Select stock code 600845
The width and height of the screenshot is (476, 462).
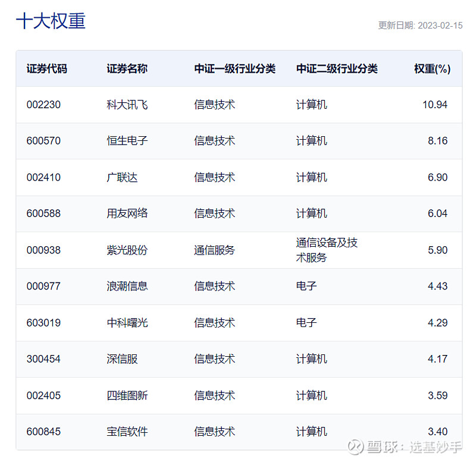coord(43,432)
